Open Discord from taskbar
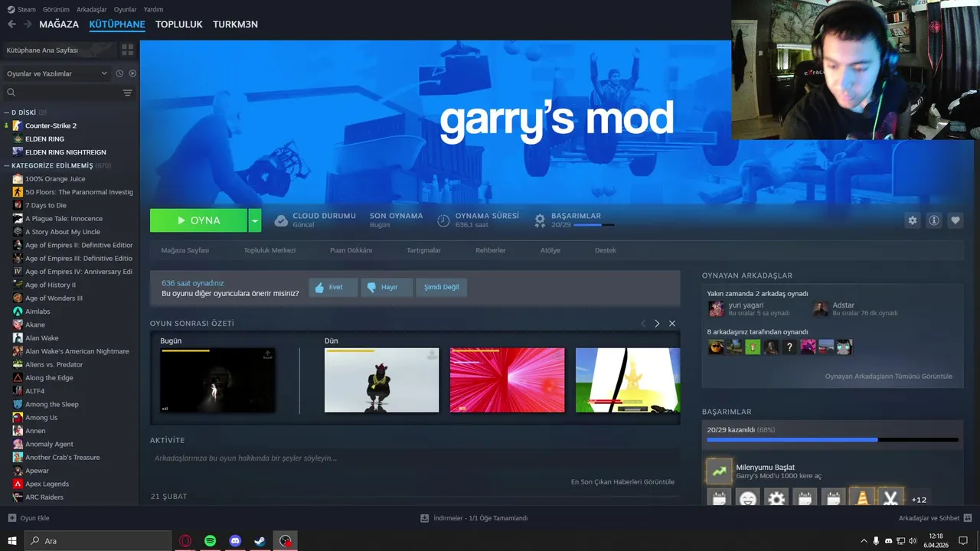980x551 pixels. click(x=235, y=541)
